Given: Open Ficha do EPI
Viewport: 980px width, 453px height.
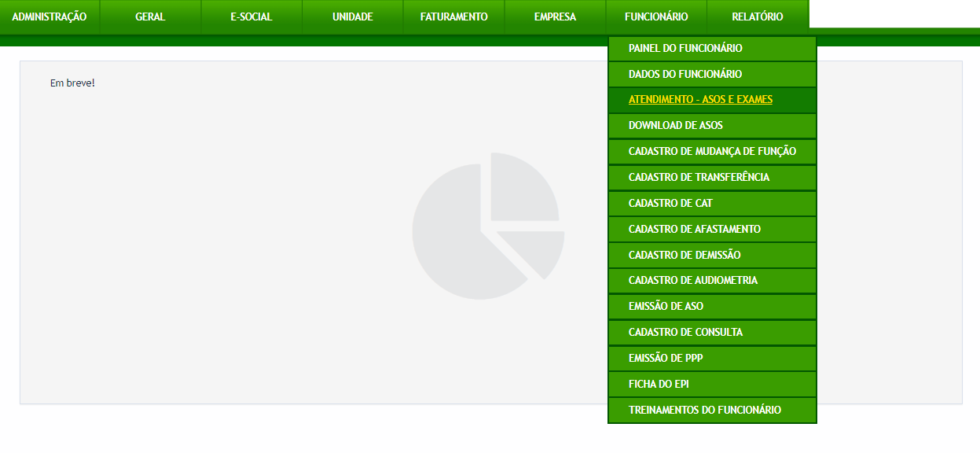Looking at the screenshot, I should [x=712, y=384].
